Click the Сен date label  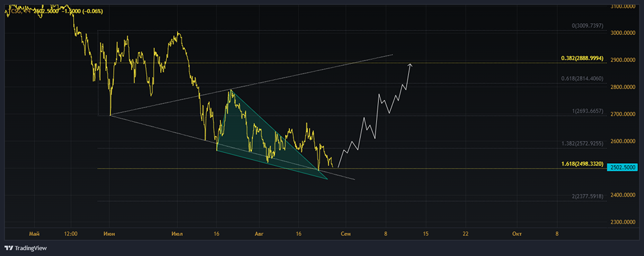pyautogui.click(x=345, y=234)
